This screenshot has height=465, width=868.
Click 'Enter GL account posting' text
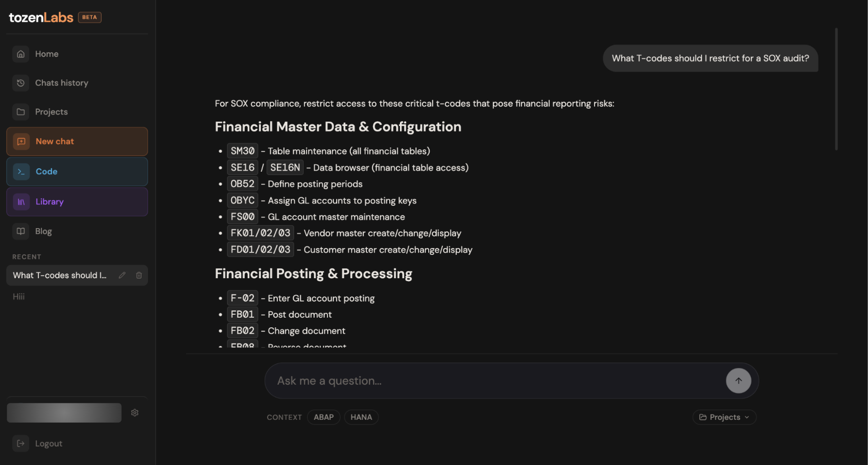click(x=321, y=299)
